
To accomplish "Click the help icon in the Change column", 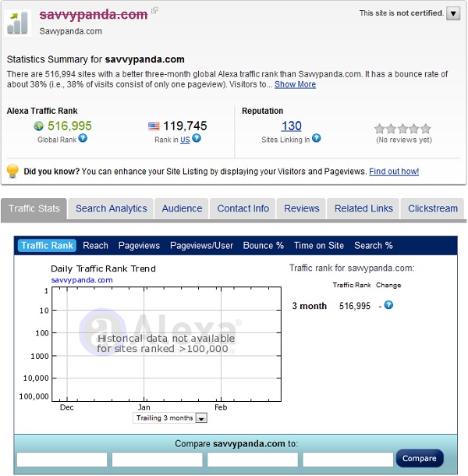I will [388, 305].
